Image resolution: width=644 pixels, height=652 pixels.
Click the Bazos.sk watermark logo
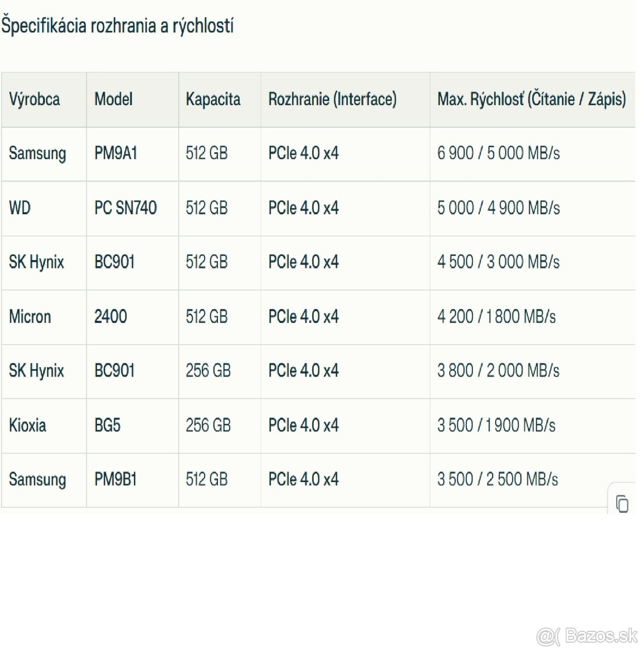click(587, 635)
